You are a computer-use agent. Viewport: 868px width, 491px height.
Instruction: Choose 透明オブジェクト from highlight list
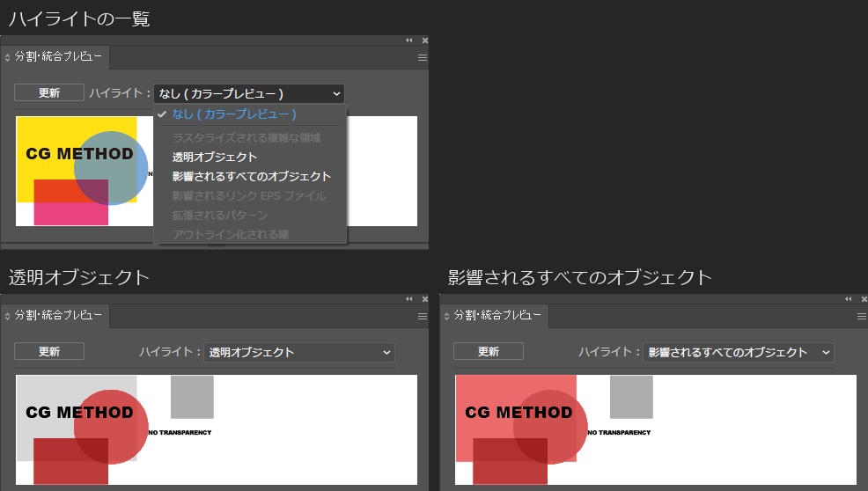click(250, 158)
